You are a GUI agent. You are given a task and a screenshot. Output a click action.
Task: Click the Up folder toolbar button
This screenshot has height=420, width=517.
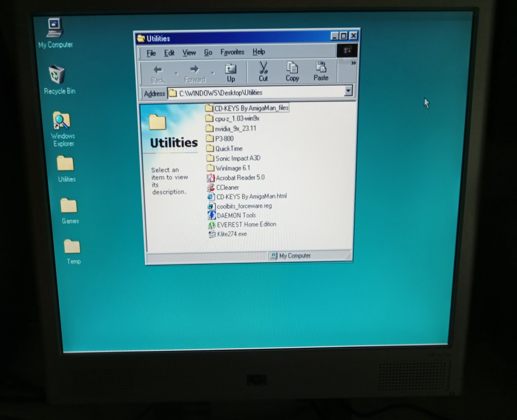231,72
